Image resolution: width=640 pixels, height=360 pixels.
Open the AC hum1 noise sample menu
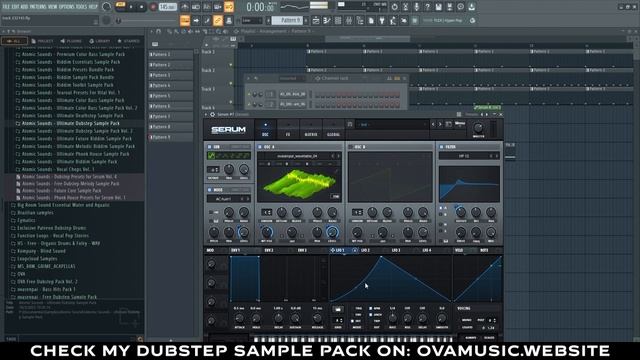point(224,199)
